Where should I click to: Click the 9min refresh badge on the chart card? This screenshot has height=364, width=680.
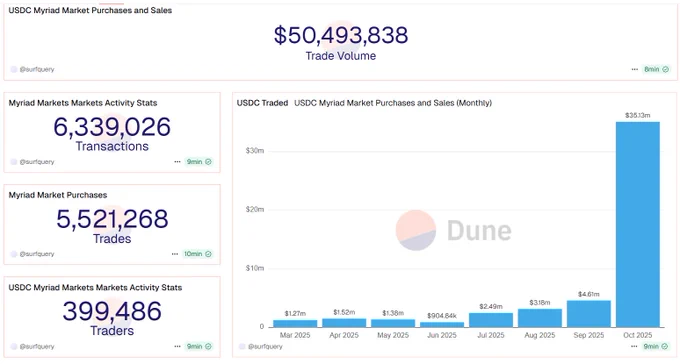tap(656, 347)
